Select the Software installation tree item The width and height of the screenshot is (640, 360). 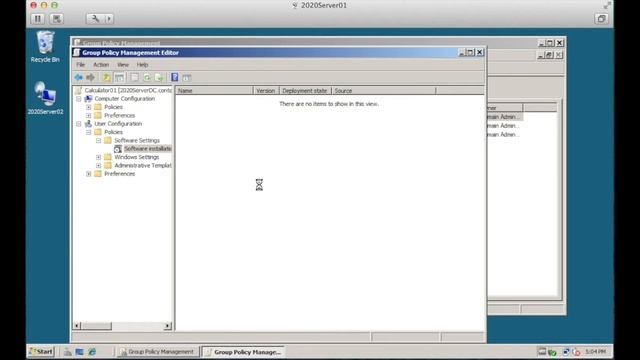click(148, 149)
